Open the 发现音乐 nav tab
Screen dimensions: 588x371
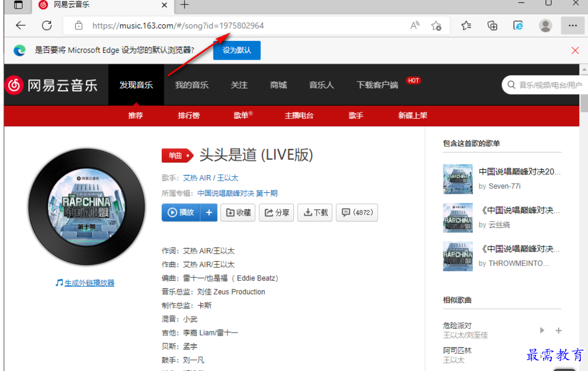coord(136,85)
